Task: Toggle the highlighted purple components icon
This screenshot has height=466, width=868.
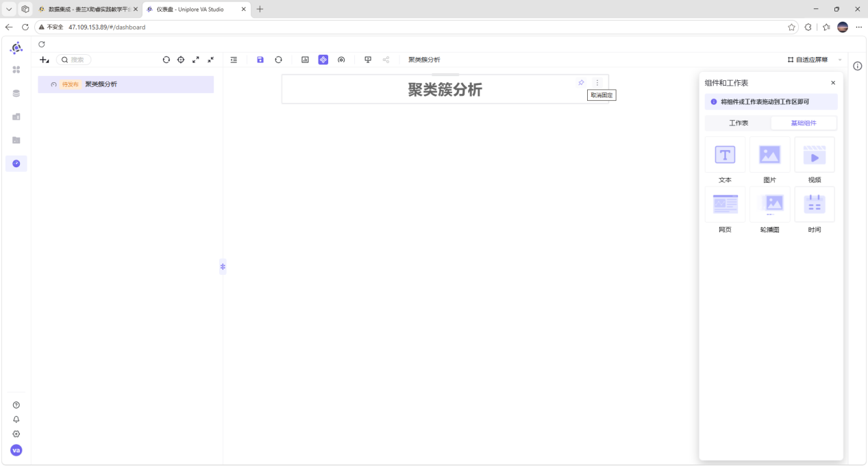Action: click(x=323, y=60)
